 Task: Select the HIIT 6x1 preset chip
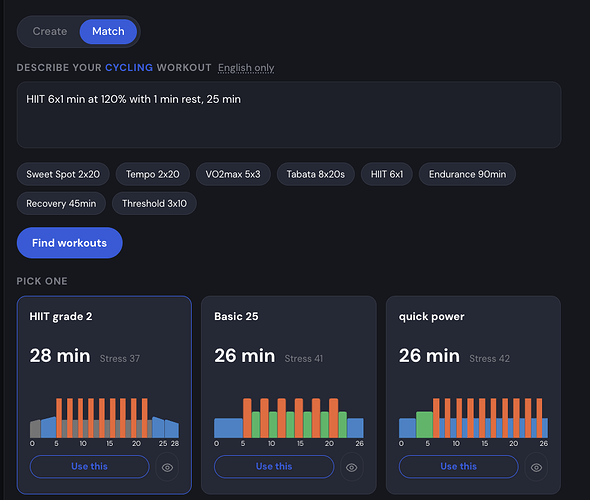(x=387, y=174)
